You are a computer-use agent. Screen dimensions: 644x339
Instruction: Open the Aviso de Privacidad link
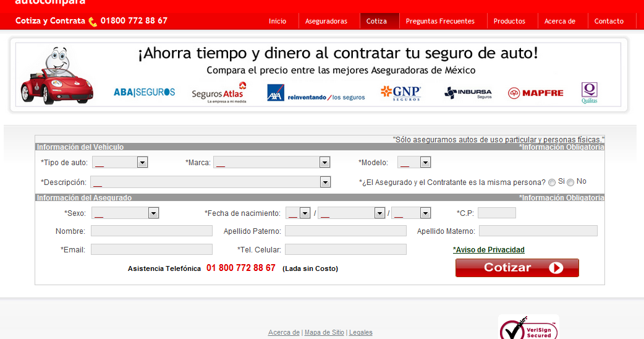[489, 249]
